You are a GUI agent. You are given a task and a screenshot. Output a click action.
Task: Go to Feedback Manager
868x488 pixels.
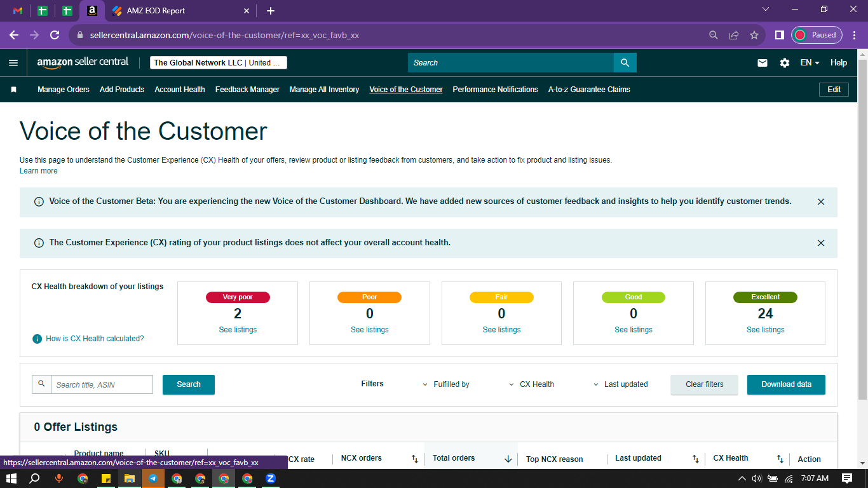tap(247, 90)
